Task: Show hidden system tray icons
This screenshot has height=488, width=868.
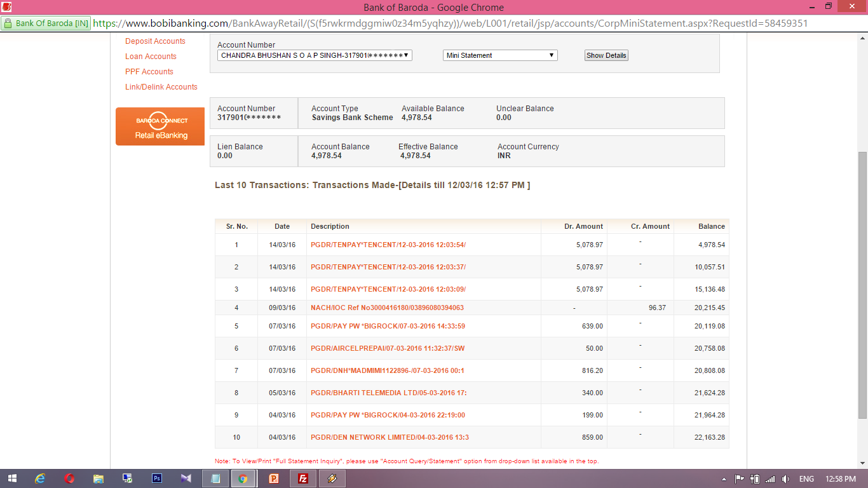Action: pos(724,479)
